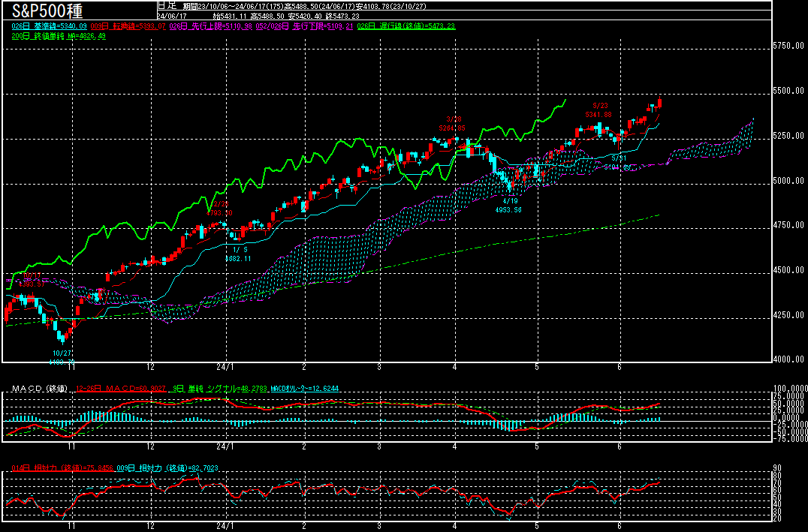Click the 026日 先行上限=5110.98 legend
Screen dimensions: 808x532
(211, 26)
